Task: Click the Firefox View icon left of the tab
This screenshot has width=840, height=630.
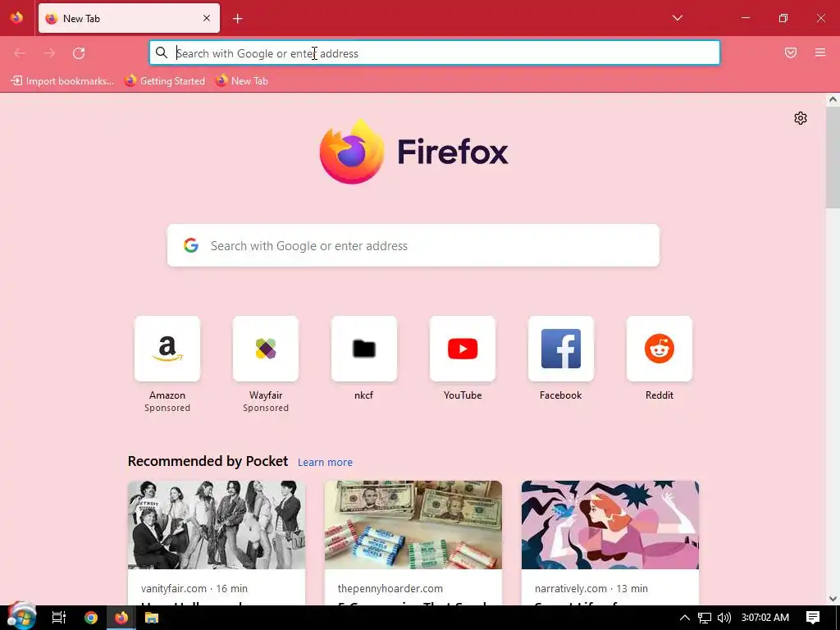Action: pos(17,18)
